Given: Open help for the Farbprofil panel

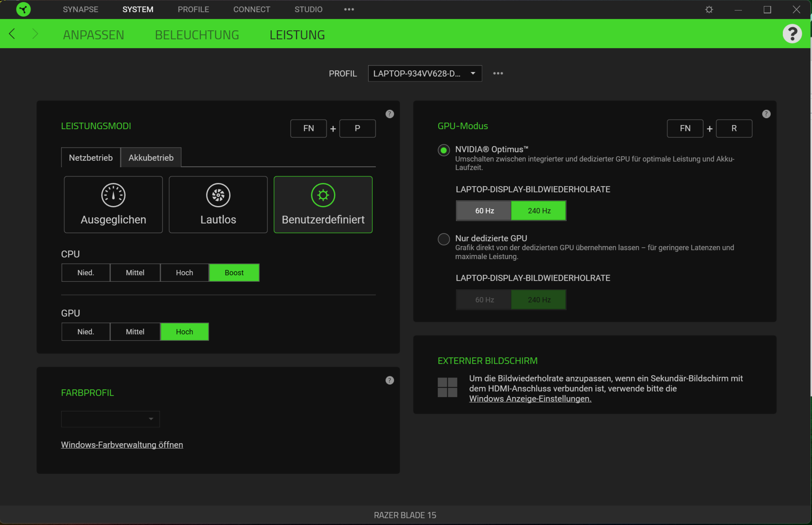Looking at the screenshot, I should pos(390,380).
